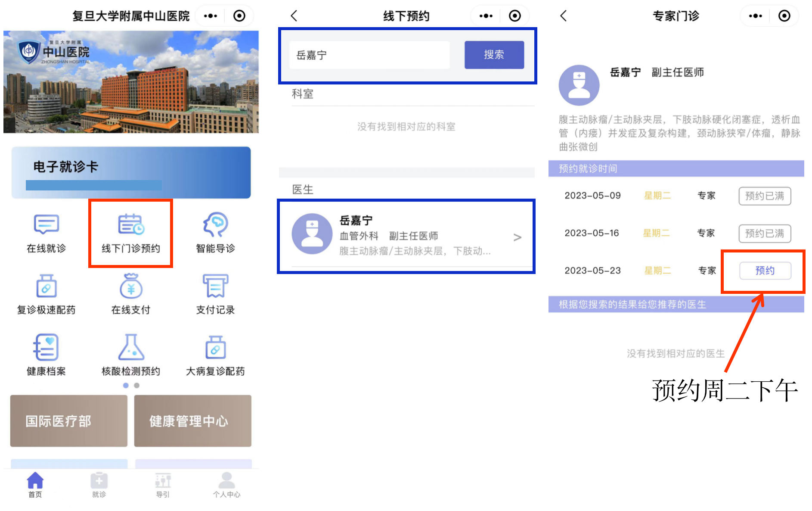
Task: Open 岳嘉宁 doctor result row
Action: (x=406, y=236)
